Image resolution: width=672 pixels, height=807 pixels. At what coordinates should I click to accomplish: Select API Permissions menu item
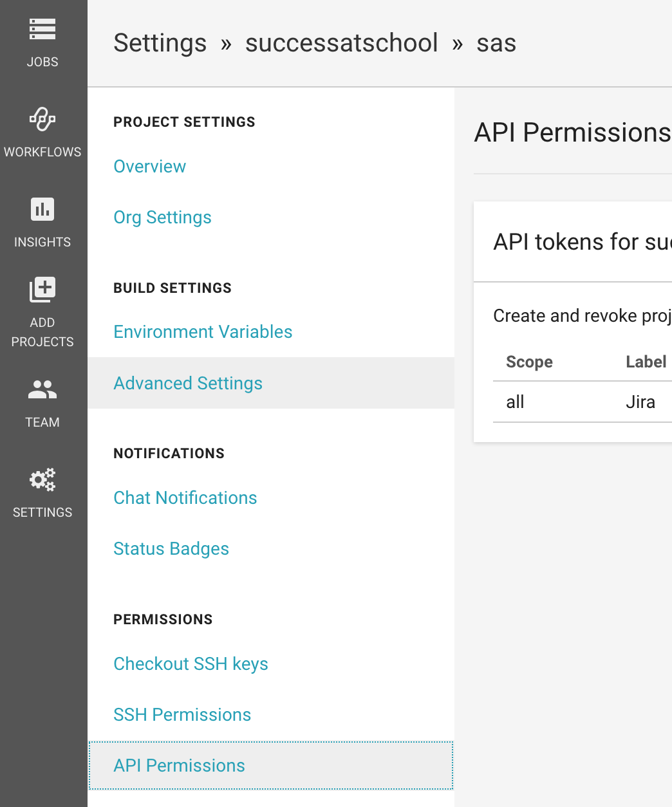pyautogui.click(x=179, y=766)
